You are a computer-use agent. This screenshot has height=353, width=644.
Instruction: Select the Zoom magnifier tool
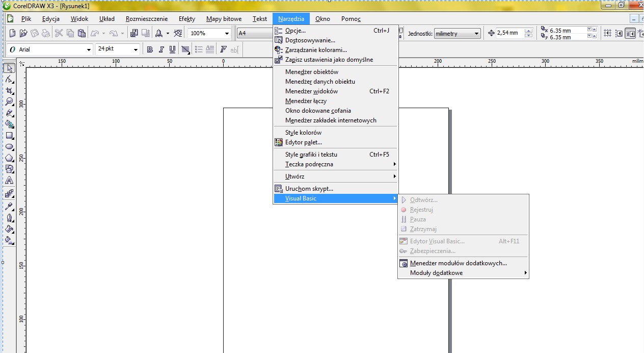[9, 102]
